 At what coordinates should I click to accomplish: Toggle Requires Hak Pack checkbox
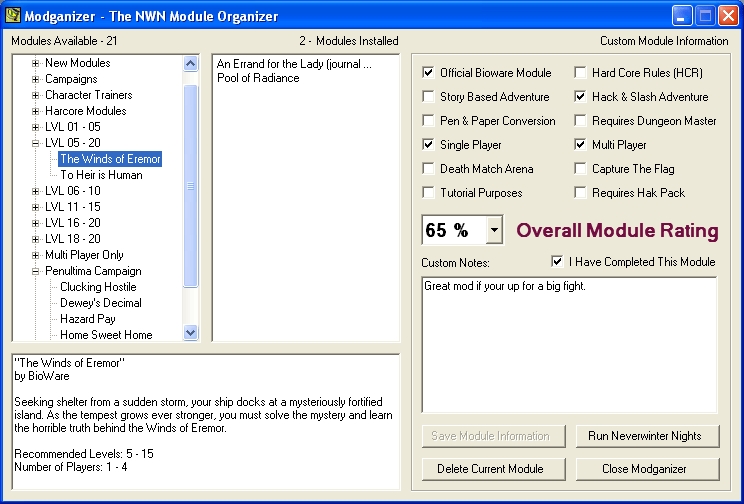click(x=581, y=193)
